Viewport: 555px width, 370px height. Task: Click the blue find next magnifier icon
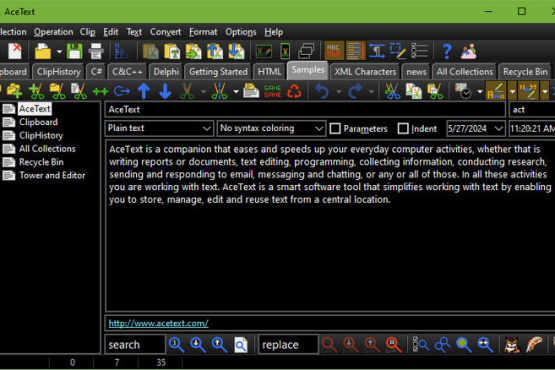click(198, 345)
